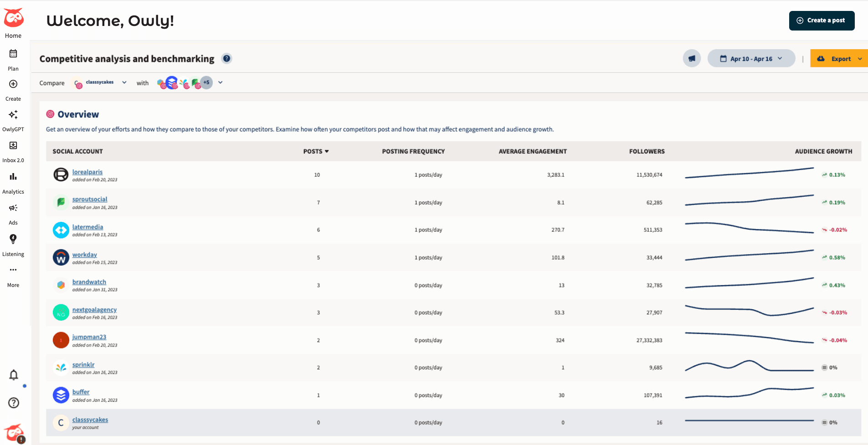Click the help question mark in sidebar

pyautogui.click(x=14, y=403)
